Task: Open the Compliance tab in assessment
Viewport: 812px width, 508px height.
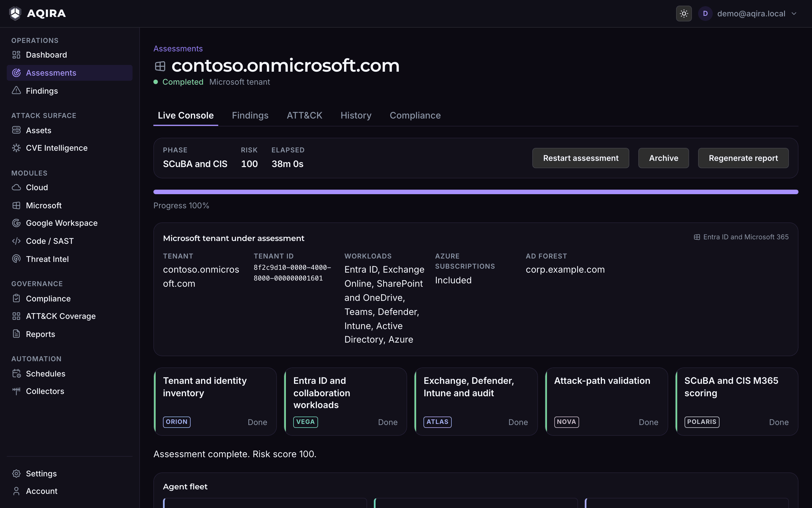Action: (415, 116)
